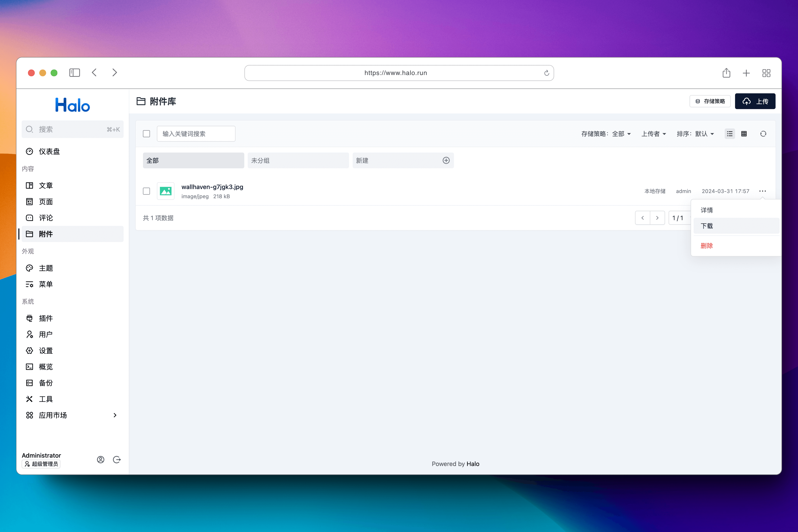Image resolution: width=798 pixels, height=532 pixels.
Task: Expand the 上传者 filter dropdown
Action: (x=653, y=134)
